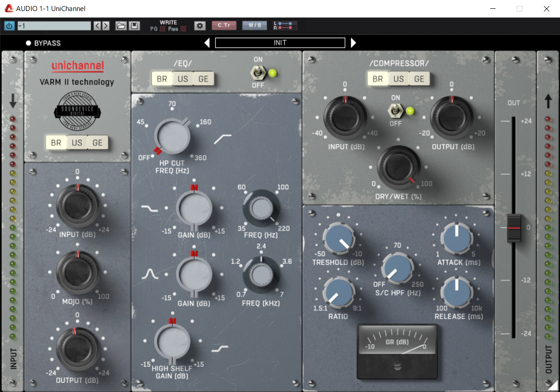Toggle the plugin power button

pyautogui.click(x=9, y=26)
